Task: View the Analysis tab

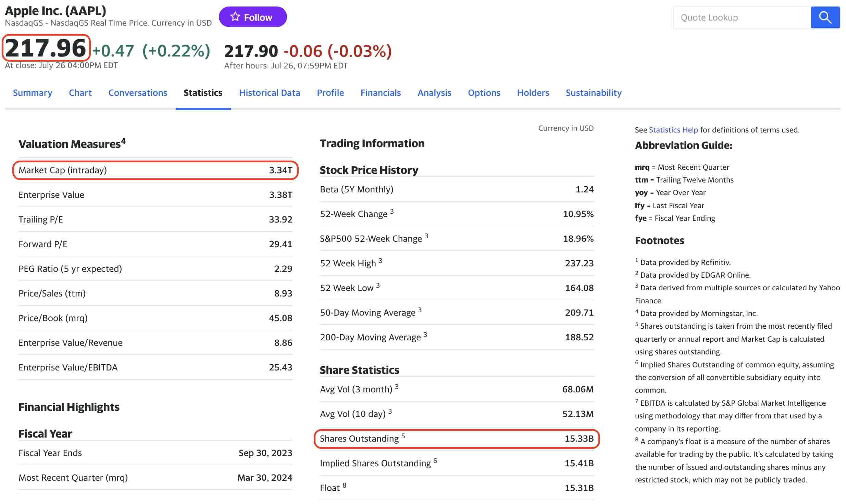Action: point(434,93)
